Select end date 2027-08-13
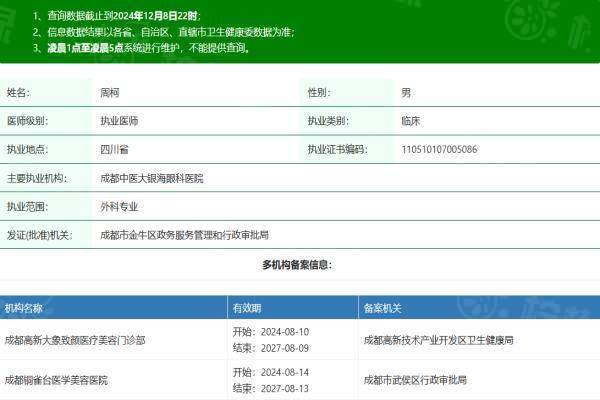 click(x=285, y=389)
